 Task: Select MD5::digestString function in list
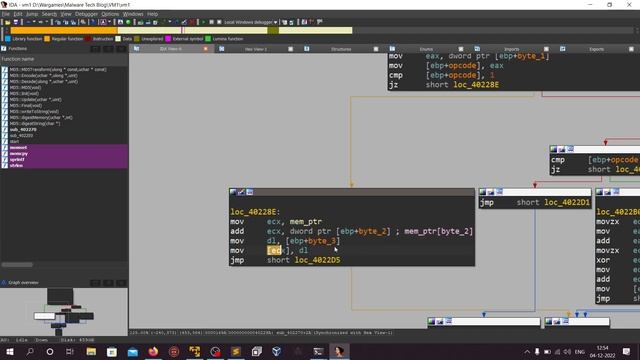35,123
